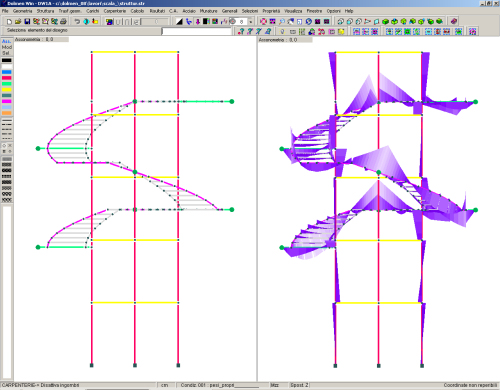Screen dimensions: 500x390
Task: Click the Undo arrow icon
Action: pos(77,22)
